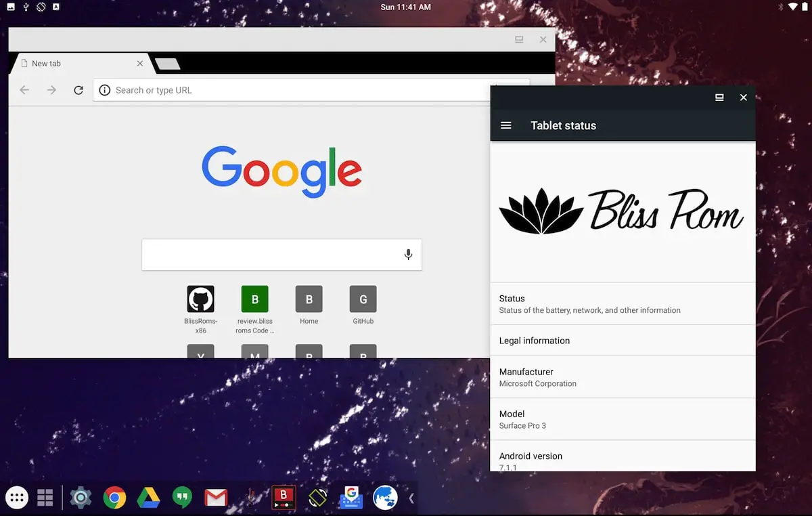Open the red Bliss B app in taskbar
812x516 pixels.
284,498
